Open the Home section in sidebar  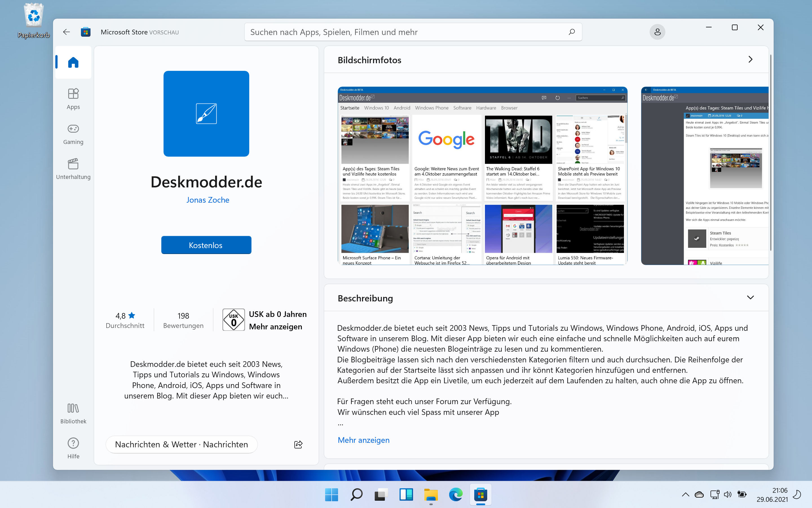tap(73, 62)
